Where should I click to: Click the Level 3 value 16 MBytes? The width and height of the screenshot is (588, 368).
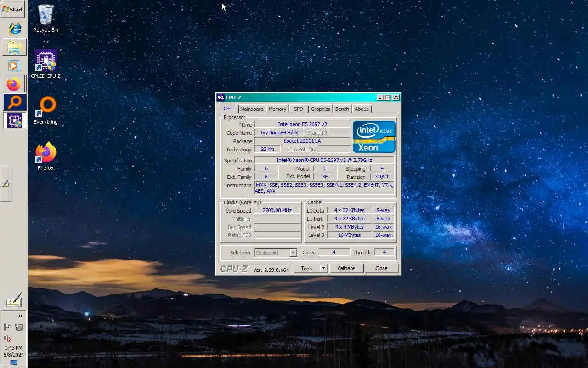point(349,235)
